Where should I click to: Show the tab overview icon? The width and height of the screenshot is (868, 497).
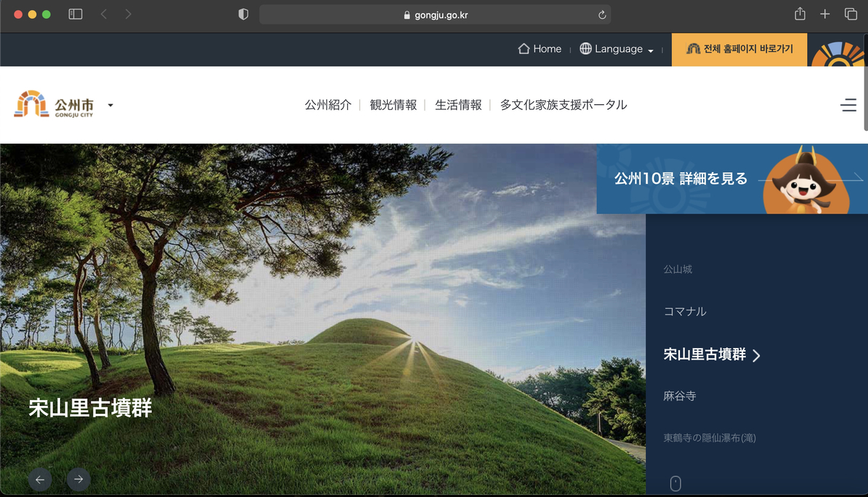click(851, 14)
